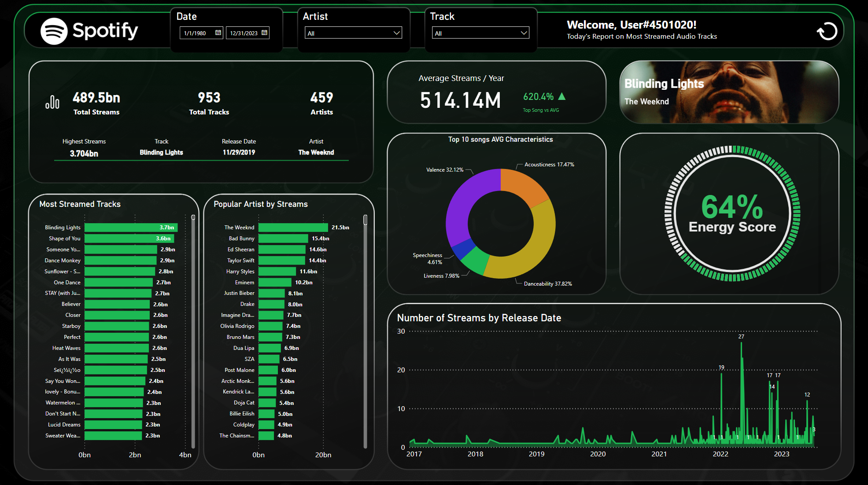Screen dimensions: 868x485
Task: Click the bar chart icon beside Total Streams
Action: click(x=52, y=102)
